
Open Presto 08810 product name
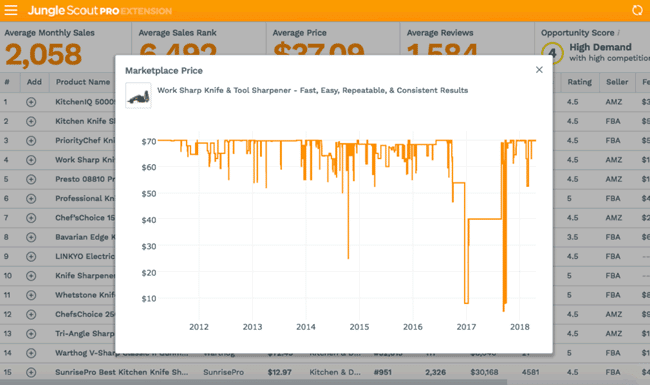coord(85,179)
